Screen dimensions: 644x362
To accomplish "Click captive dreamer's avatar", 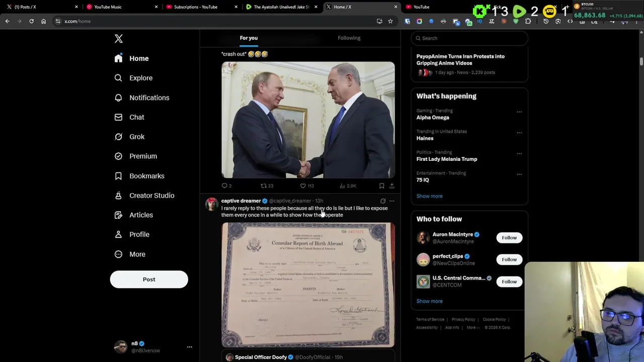I will [x=212, y=204].
